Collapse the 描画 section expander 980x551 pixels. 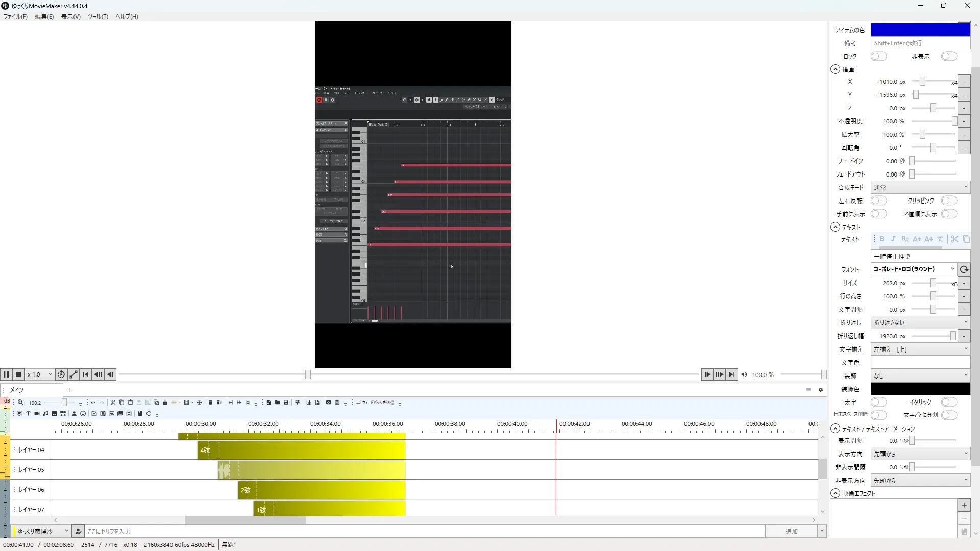(x=835, y=69)
